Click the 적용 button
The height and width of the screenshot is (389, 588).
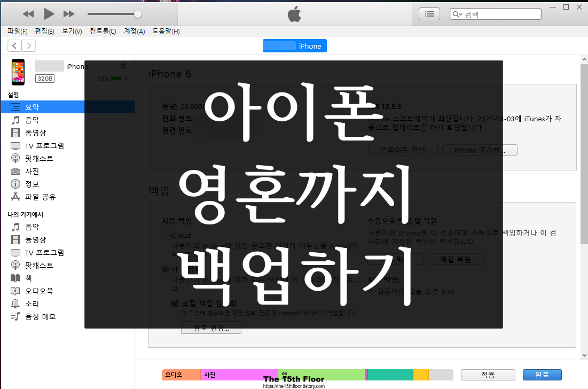[x=488, y=375]
